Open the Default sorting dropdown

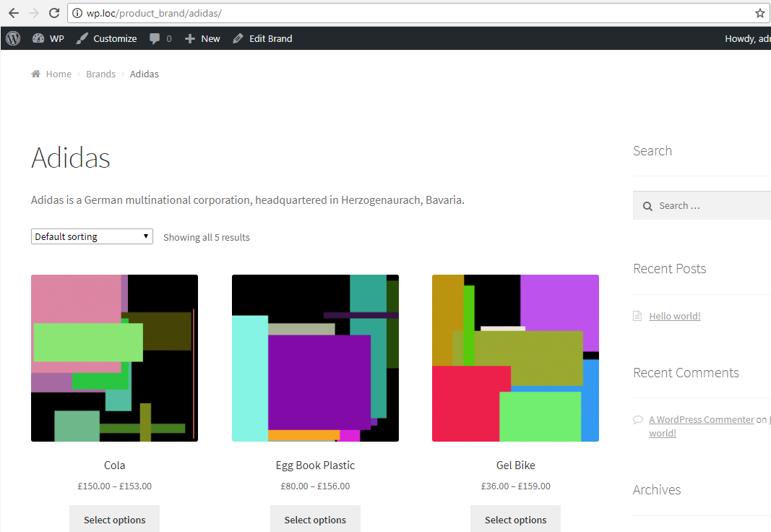pyautogui.click(x=92, y=236)
